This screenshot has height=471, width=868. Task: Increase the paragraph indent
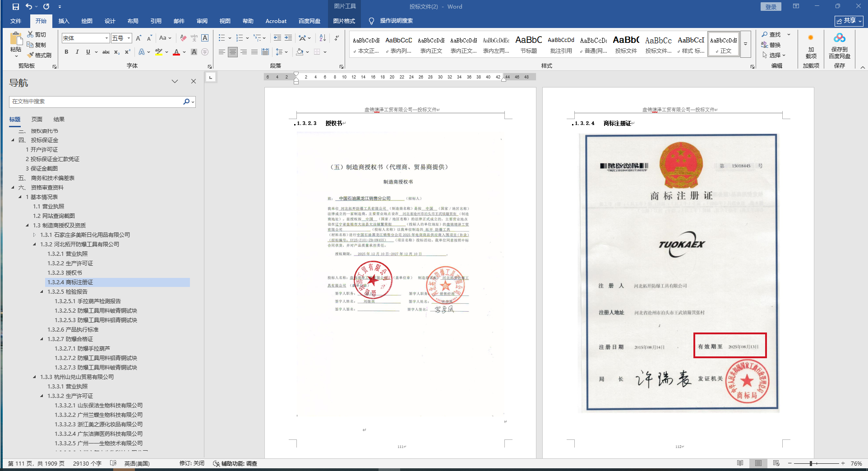pos(288,38)
